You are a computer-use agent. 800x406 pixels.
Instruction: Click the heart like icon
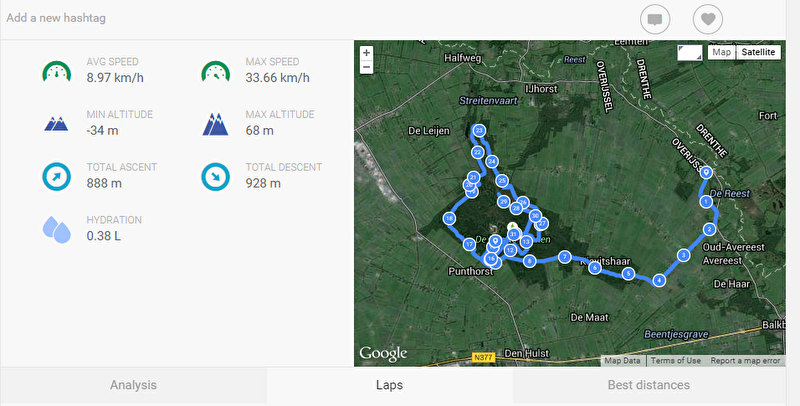(708, 19)
